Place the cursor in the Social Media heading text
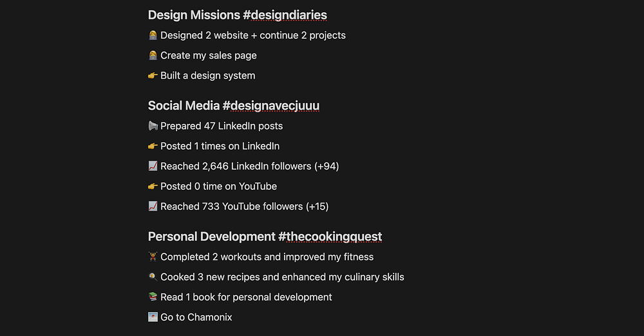 coord(184,106)
